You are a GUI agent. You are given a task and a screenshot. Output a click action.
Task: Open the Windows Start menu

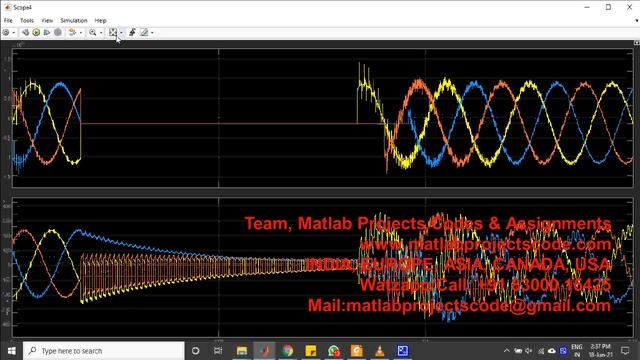click(11, 351)
